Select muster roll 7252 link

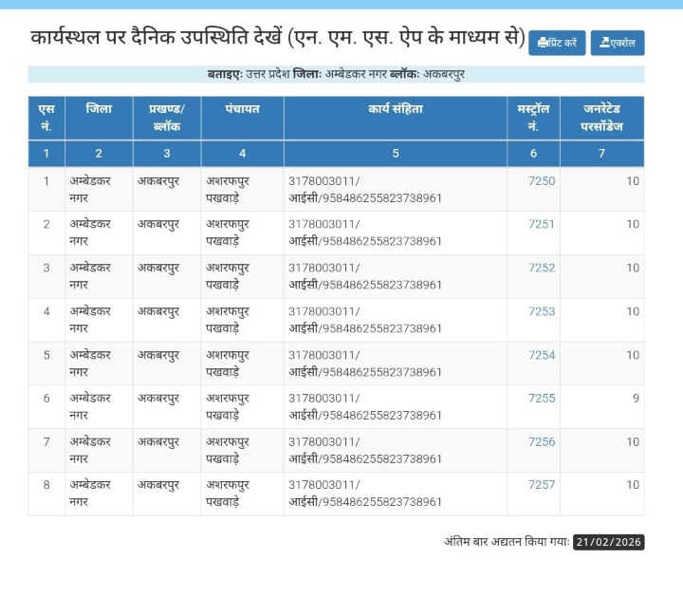coord(542,268)
